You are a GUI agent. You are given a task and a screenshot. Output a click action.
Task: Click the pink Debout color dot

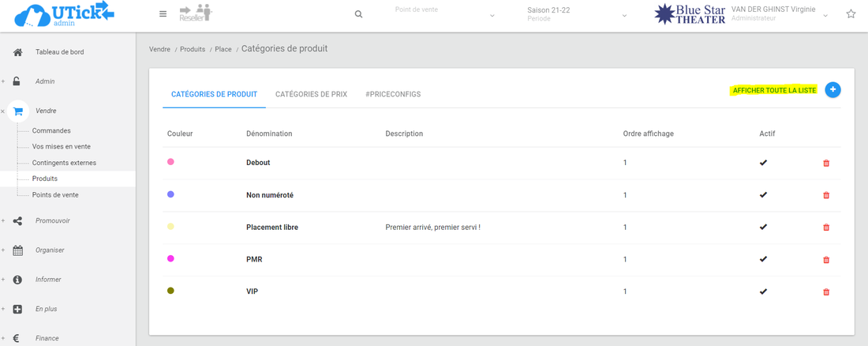[170, 162]
